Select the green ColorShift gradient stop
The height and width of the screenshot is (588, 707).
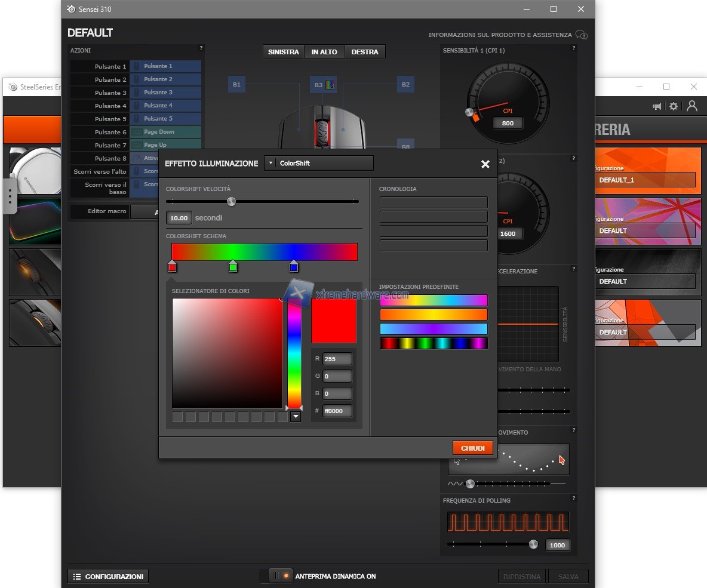coord(233,267)
